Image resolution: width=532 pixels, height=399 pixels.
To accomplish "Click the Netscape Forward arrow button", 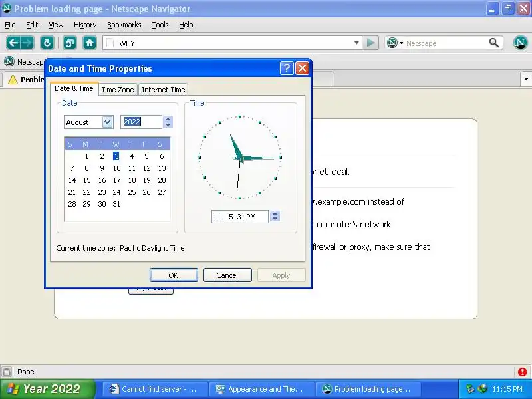I will click(x=27, y=43).
